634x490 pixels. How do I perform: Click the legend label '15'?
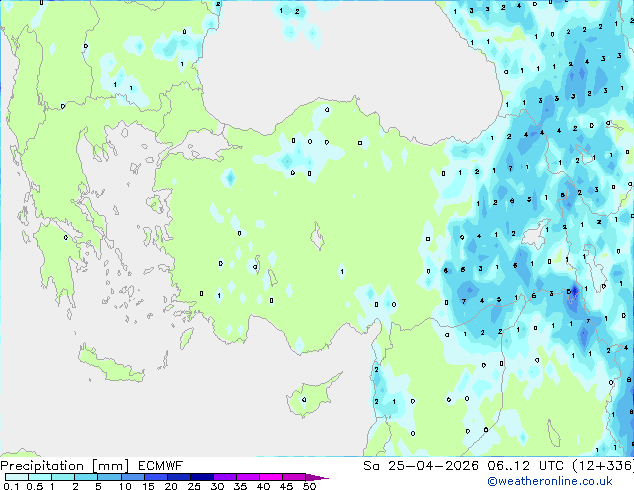tap(148, 486)
